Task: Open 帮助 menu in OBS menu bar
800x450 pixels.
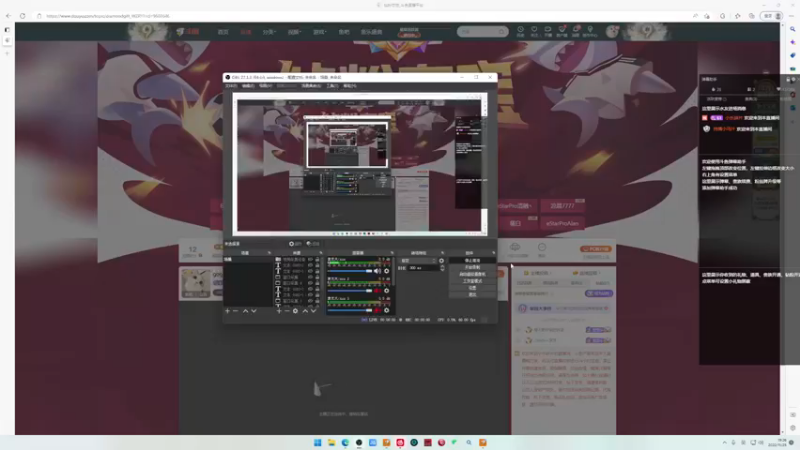Action: coord(349,86)
